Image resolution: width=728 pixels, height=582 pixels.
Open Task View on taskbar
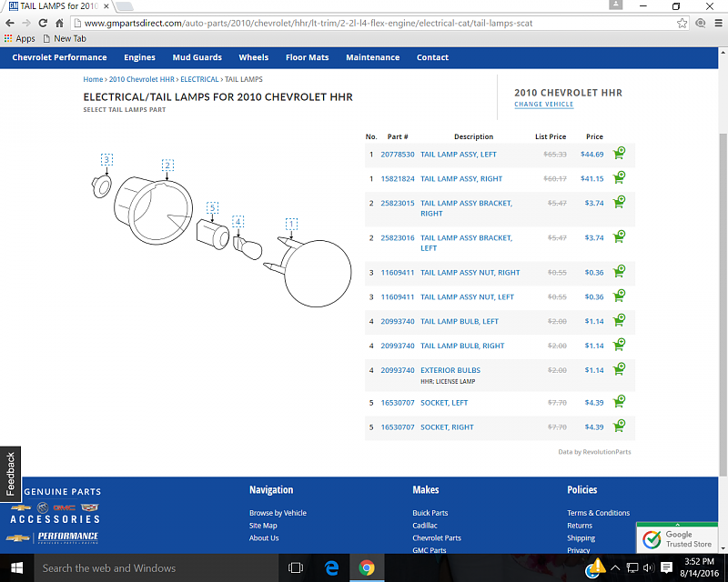tap(295, 568)
